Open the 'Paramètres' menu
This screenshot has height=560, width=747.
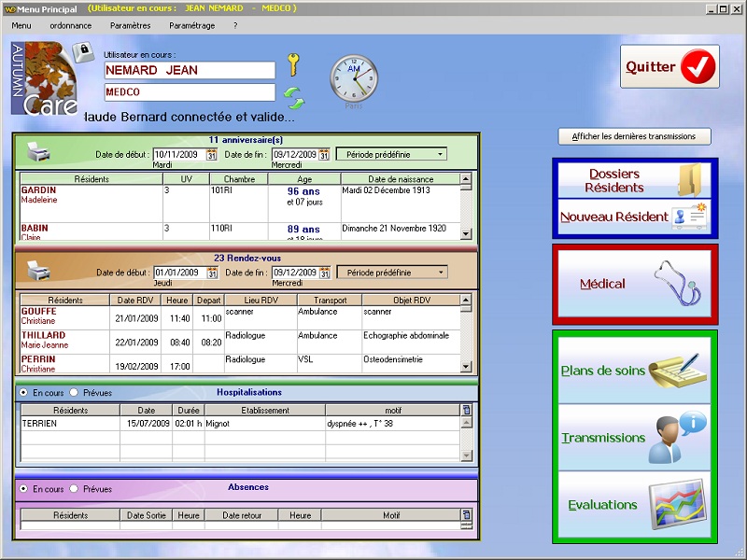[130, 26]
